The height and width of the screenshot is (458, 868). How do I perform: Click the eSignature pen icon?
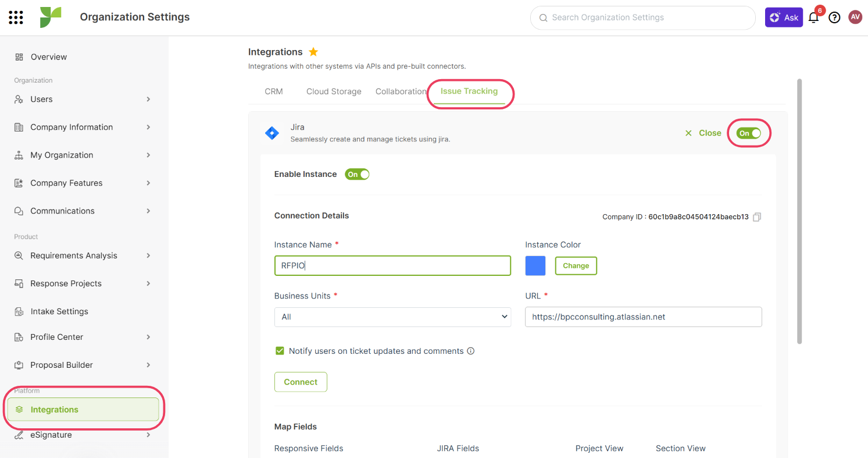point(19,435)
